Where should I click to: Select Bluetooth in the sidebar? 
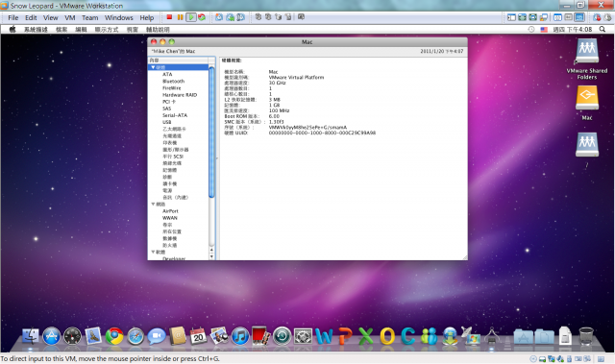point(173,81)
